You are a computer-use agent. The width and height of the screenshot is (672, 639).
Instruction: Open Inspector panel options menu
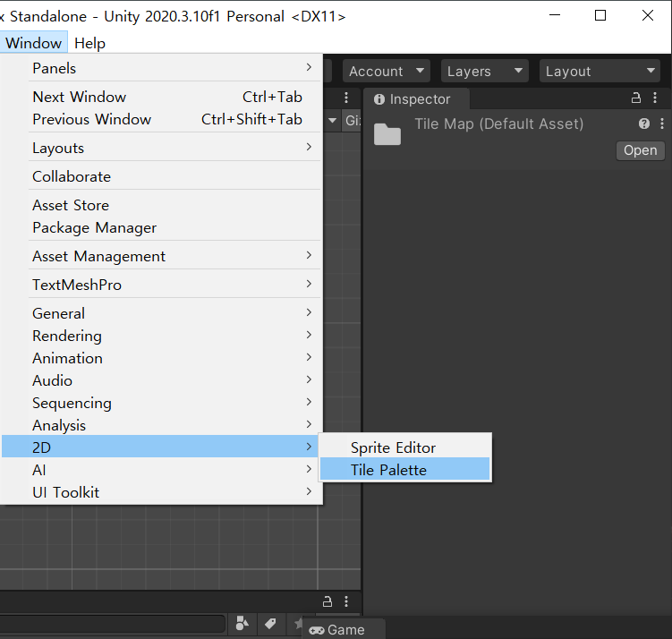(655, 98)
